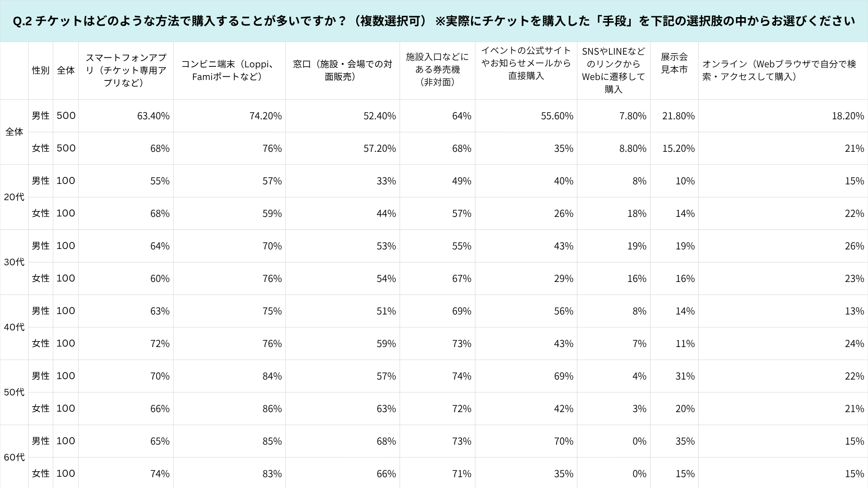Select the 18.20% cell

[848, 116]
